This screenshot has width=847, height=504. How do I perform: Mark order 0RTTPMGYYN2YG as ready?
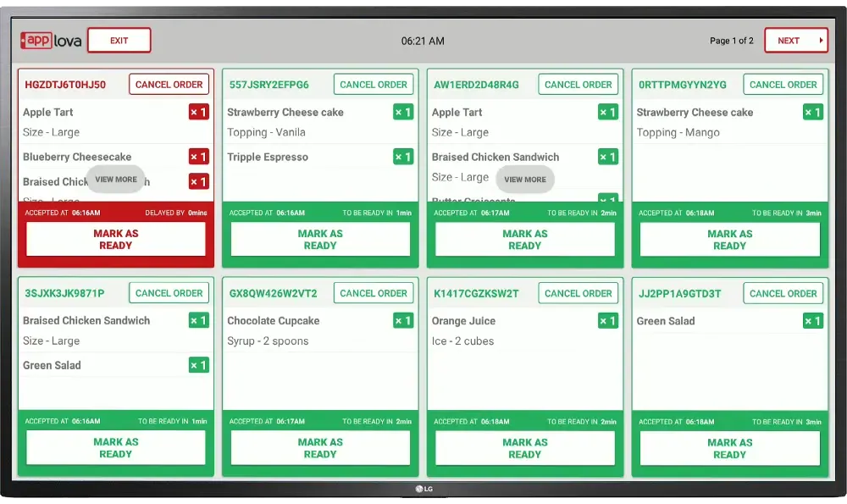pos(730,240)
